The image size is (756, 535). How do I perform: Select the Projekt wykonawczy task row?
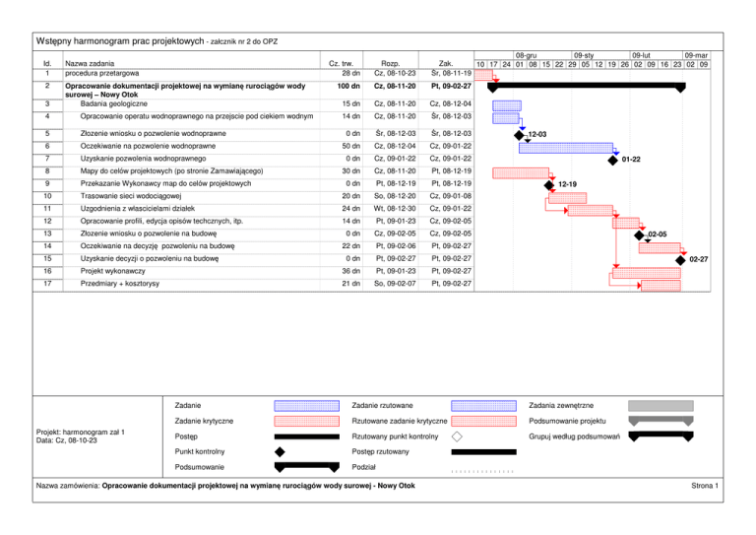[112, 271]
